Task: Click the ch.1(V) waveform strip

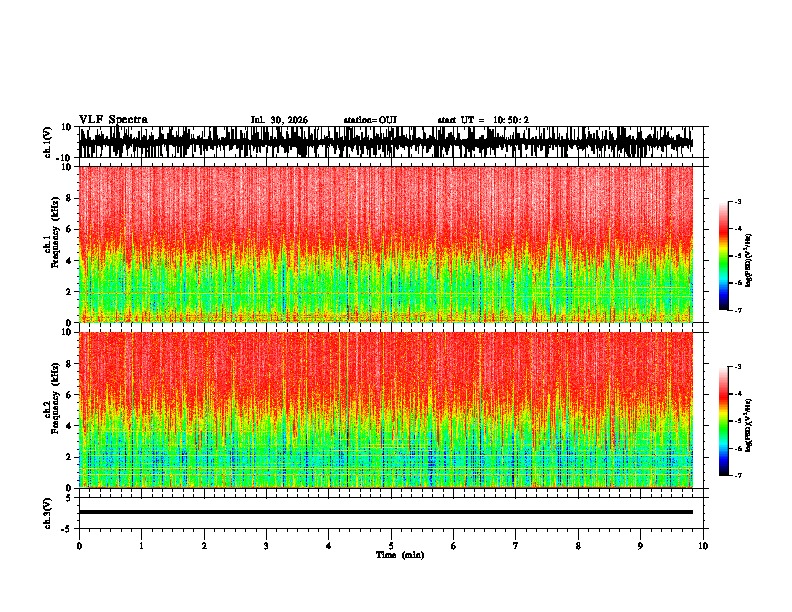Action: (386, 142)
